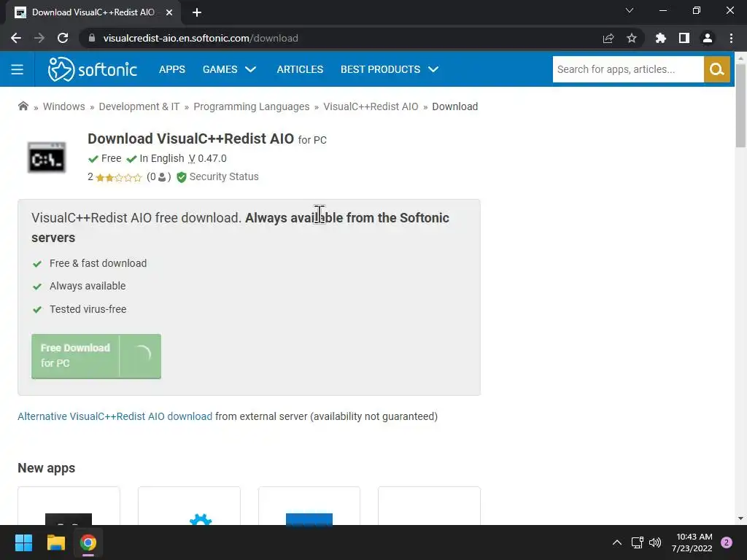The image size is (747, 560).
Task: Open the ARTICLES menu item
Action: click(x=300, y=69)
